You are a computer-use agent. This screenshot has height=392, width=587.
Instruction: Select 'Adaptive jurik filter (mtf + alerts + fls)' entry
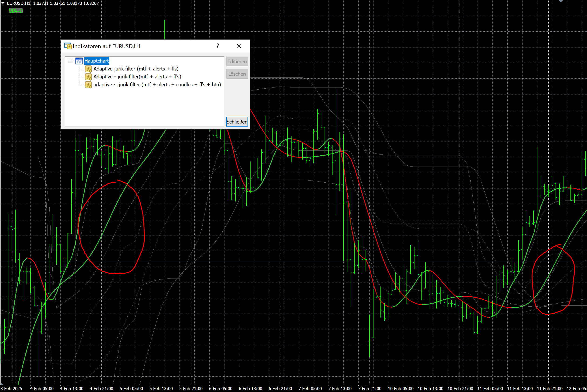(136, 69)
